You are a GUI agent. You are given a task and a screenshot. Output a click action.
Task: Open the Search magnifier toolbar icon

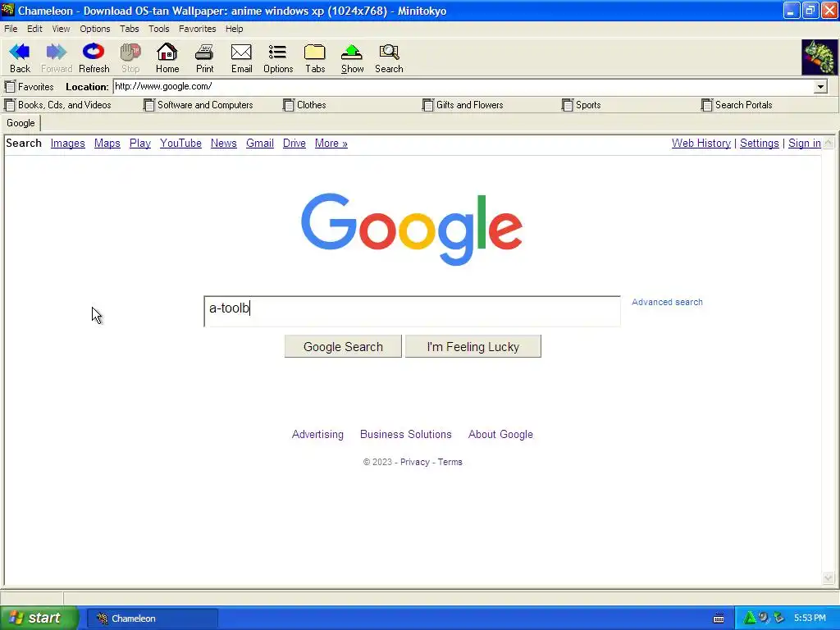pos(389,52)
